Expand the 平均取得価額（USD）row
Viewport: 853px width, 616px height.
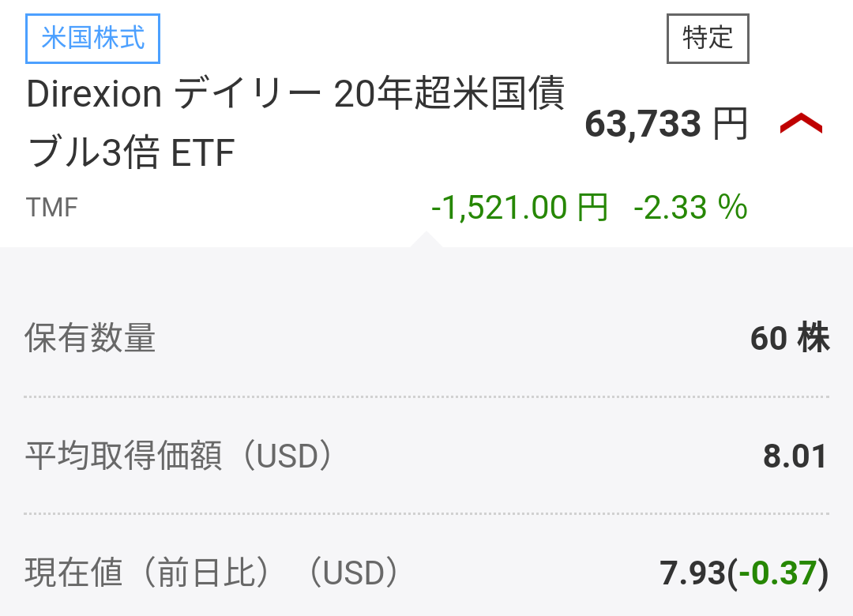tap(426, 456)
